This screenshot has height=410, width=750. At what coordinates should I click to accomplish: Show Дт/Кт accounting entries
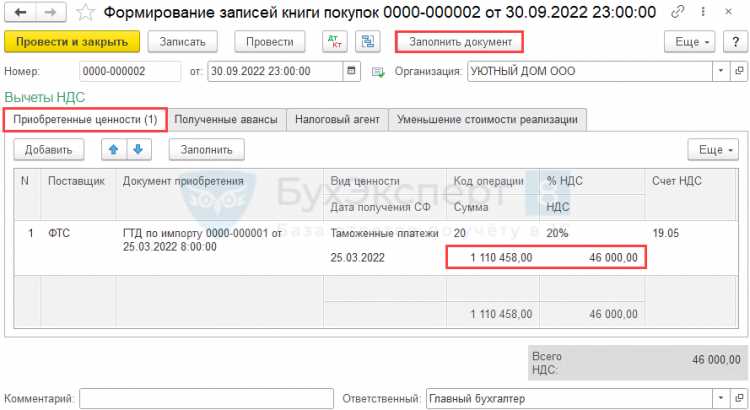[x=335, y=42]
